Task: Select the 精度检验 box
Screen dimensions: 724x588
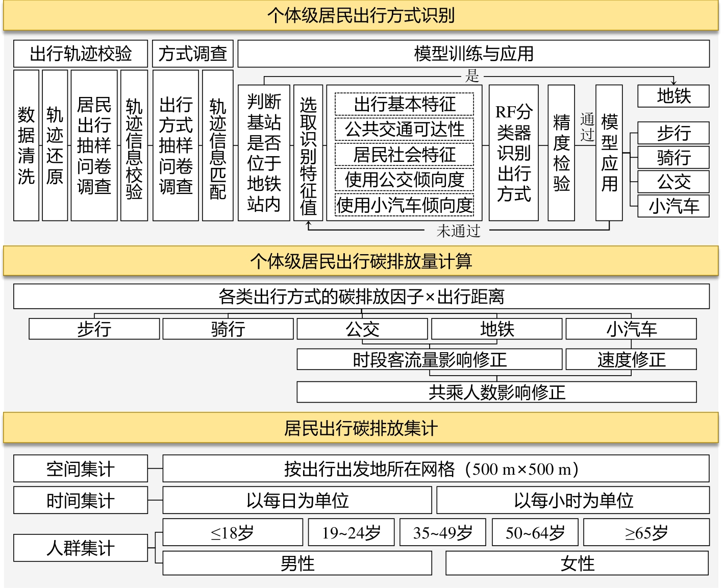Action: (561, 153)
